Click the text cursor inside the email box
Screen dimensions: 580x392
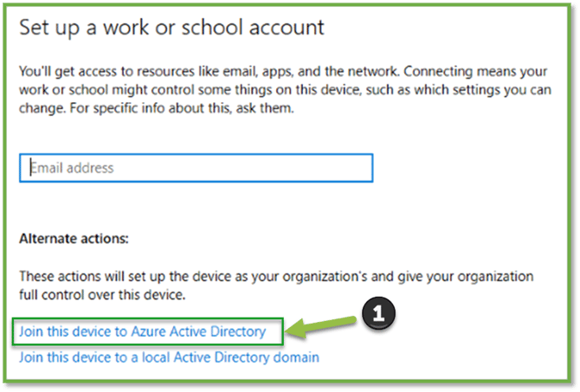[31, 168]
